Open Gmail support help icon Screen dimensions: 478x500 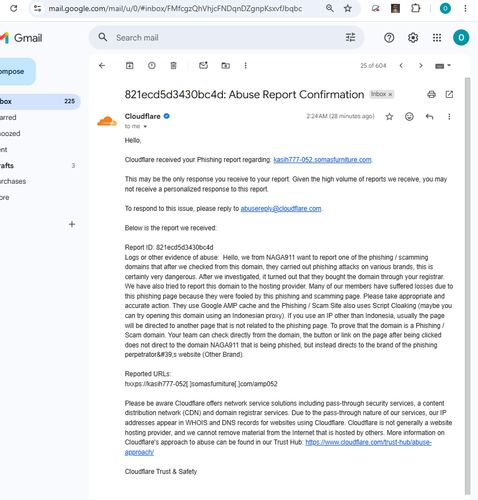pos(389,38)
